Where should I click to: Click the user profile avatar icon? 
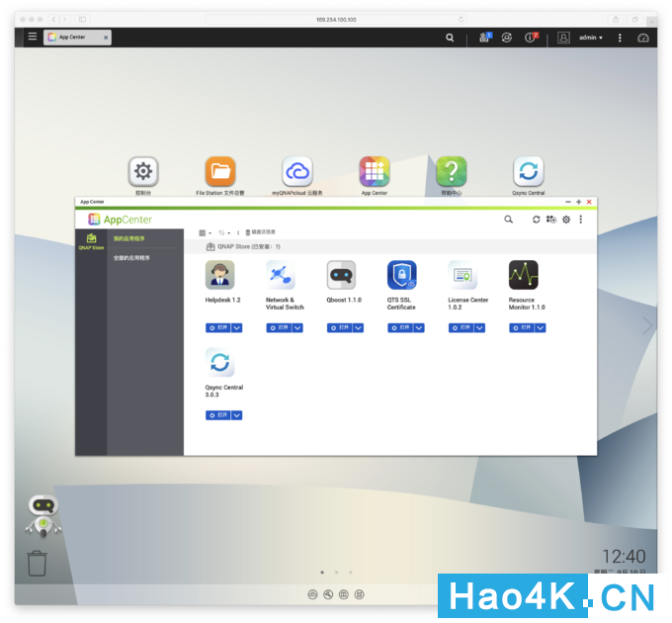tap(563, 38)
